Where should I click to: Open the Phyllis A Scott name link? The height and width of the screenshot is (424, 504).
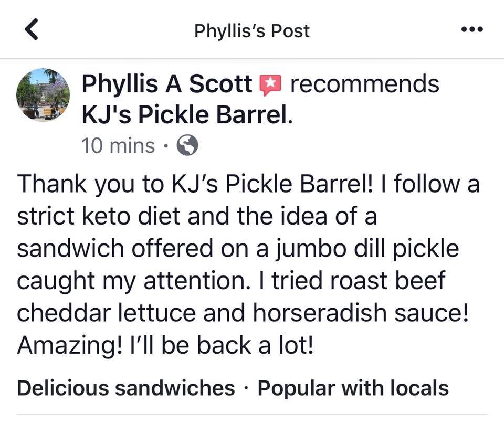pyautogui.click(x=165, y=83)
